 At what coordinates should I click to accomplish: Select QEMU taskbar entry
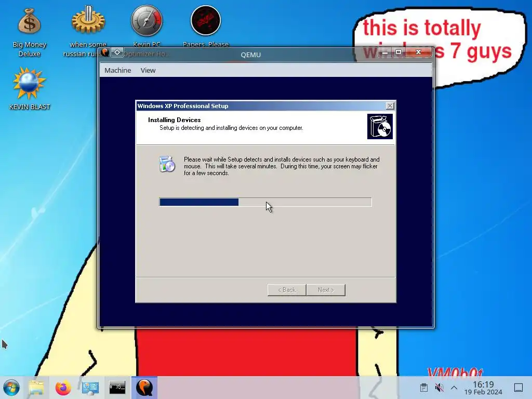(x=144, y=388)
